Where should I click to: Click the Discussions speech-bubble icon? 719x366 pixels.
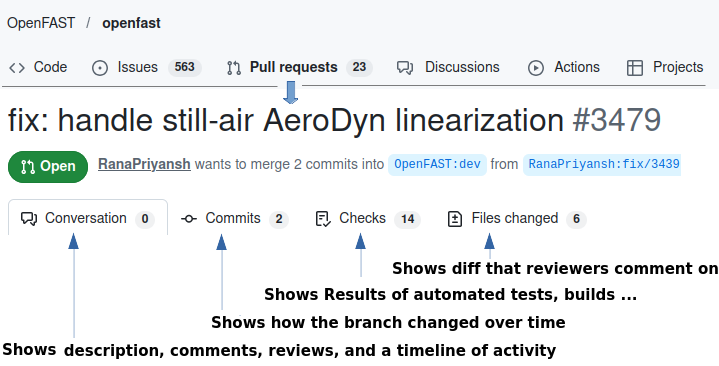pos(405,68)
